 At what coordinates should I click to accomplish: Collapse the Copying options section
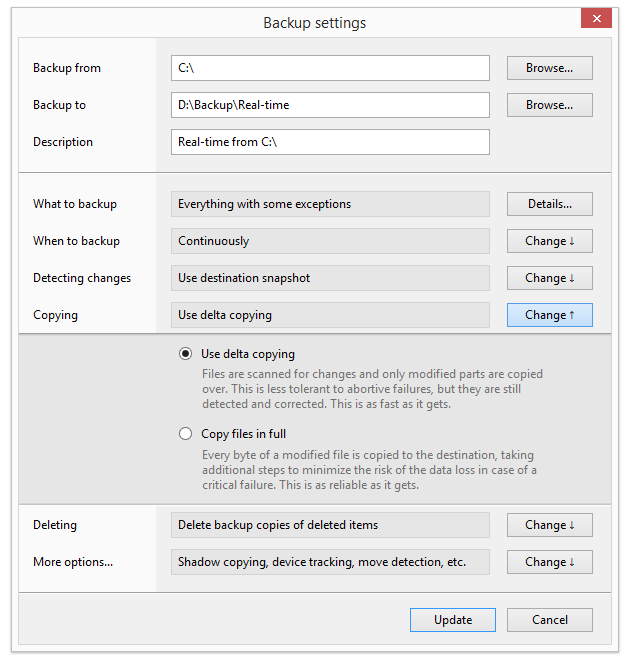point(549,315)
